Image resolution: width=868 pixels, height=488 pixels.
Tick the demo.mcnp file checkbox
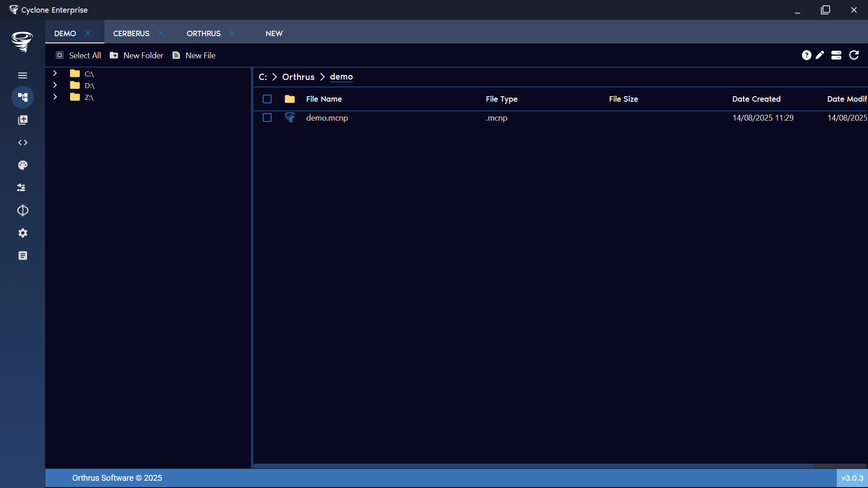pyautogui.click(x=267, y=117)
